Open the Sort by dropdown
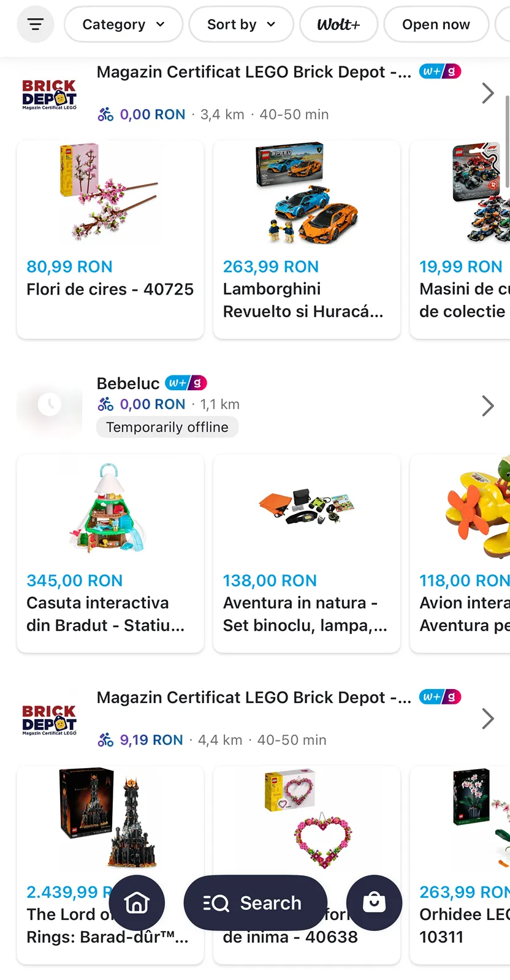This screenshot has height=980, width=510. coord(241,24)
